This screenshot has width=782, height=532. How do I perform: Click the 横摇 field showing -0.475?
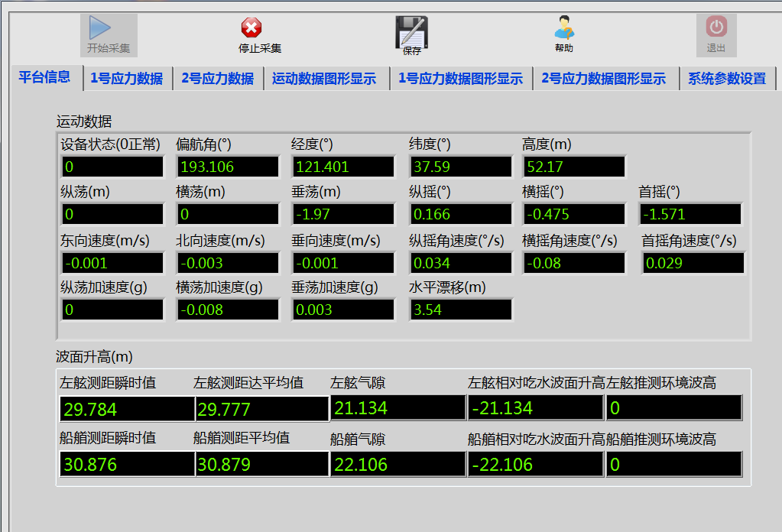(574, 214)
